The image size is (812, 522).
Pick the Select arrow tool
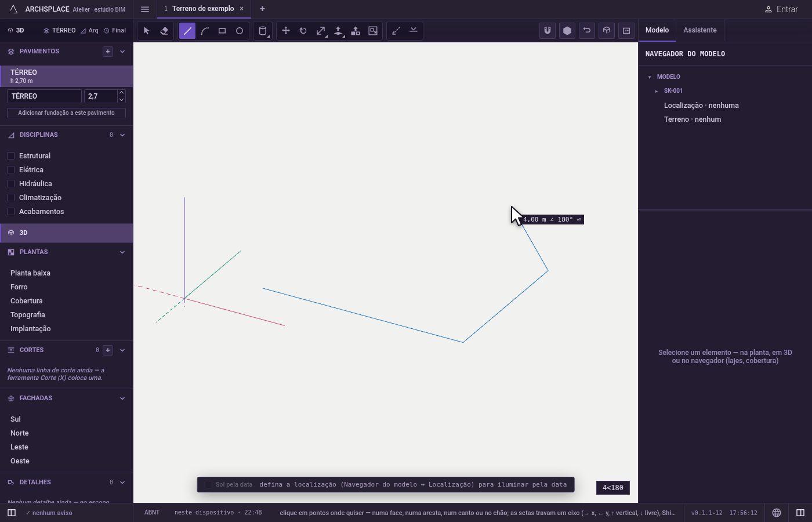point(147,31)
